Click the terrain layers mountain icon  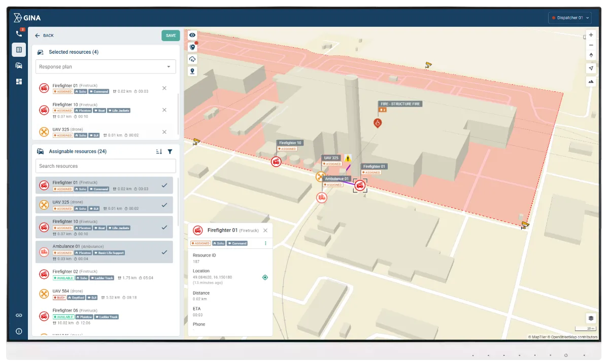590,81
